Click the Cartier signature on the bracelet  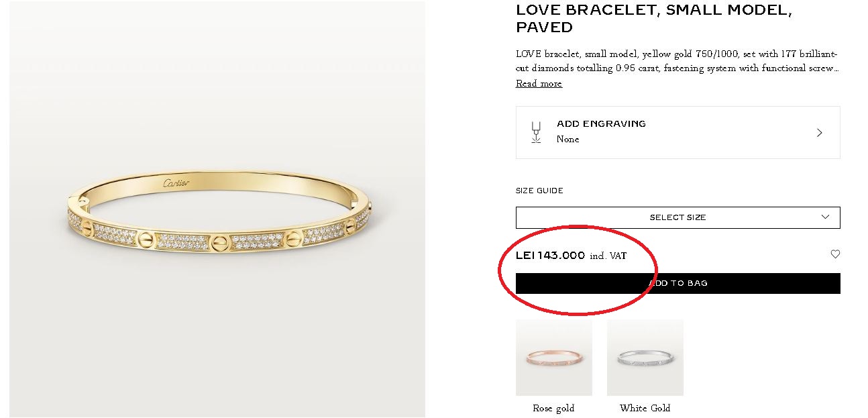coord(176,183)
